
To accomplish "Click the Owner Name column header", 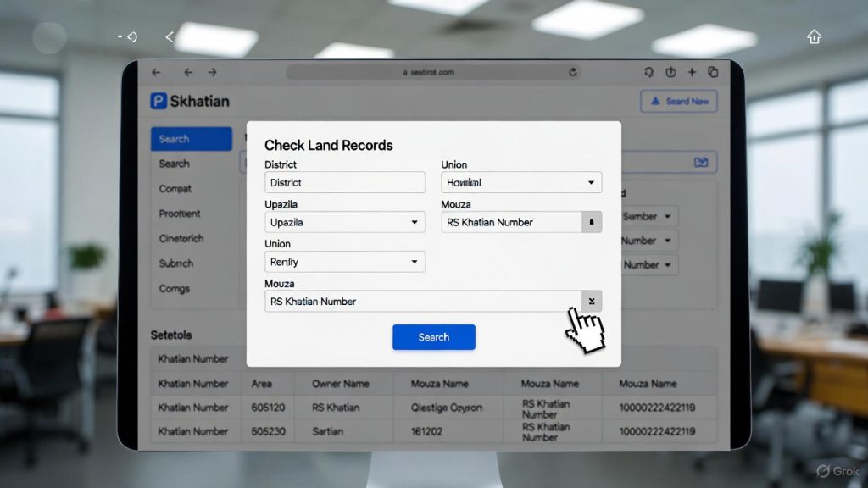I will [x=341, y=384].
